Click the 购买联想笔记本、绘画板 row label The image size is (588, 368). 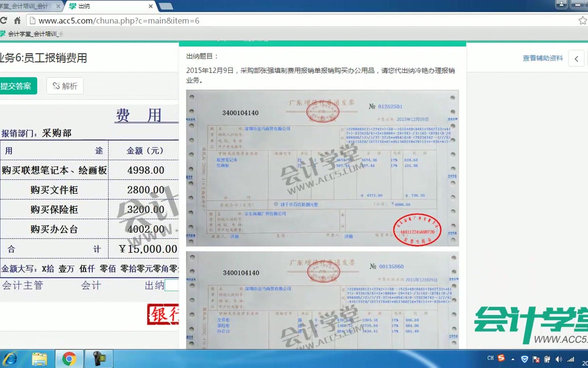tap(54, 170)
